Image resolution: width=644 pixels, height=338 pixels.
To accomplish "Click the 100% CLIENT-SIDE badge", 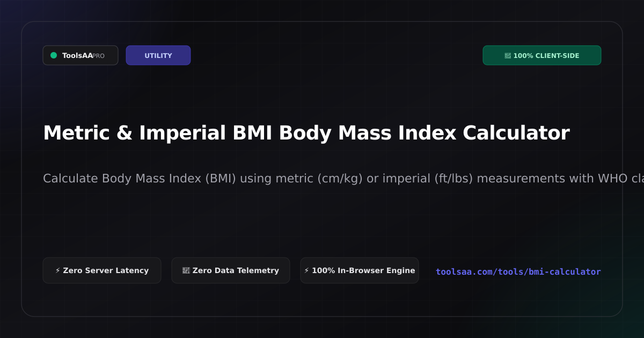I will point(542,55).
